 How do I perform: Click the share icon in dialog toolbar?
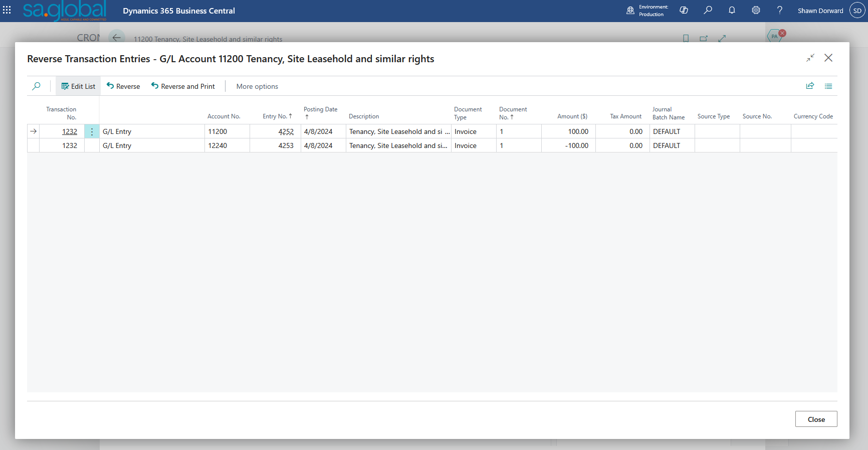pyautogui.click(x=810, y=86)
